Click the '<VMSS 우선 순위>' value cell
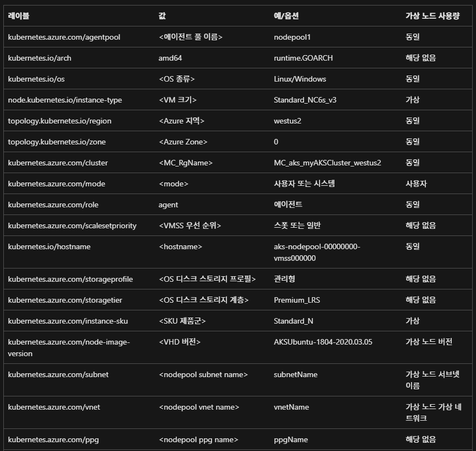The width and height of the screenshot is (476, 451). coord(190,225)
